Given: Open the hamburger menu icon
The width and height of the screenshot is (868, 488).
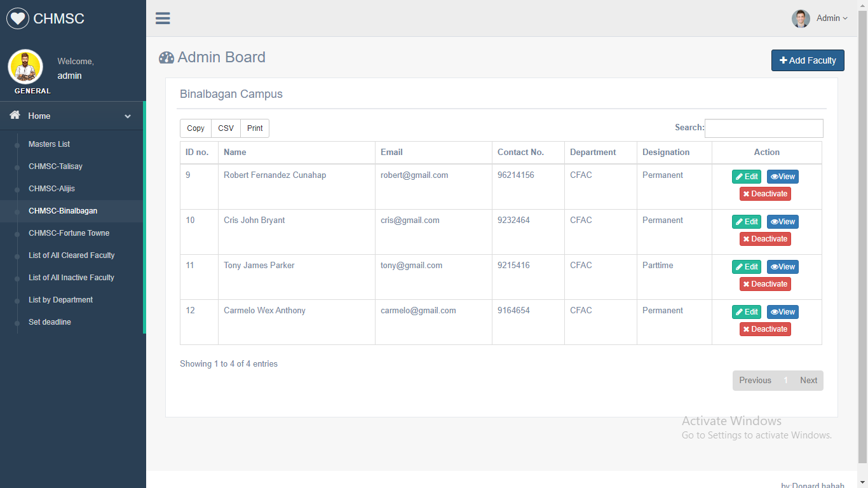Looking at the screenshot, I should point(163,18).
